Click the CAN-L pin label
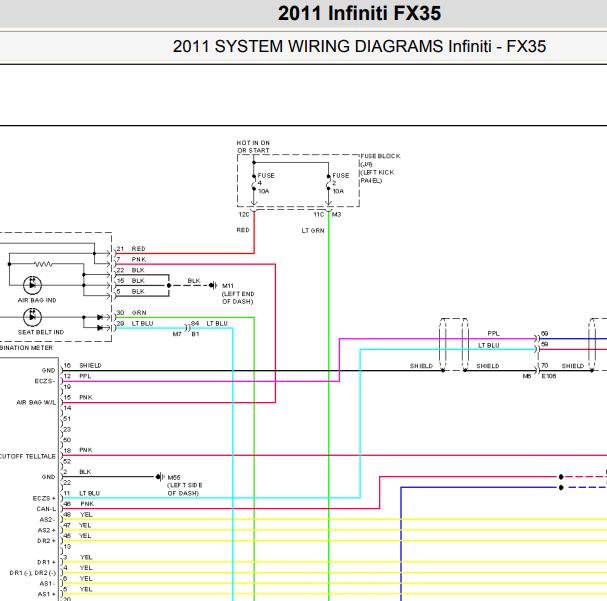The height and width of the screenshot is (601, 607). [46, 509]
